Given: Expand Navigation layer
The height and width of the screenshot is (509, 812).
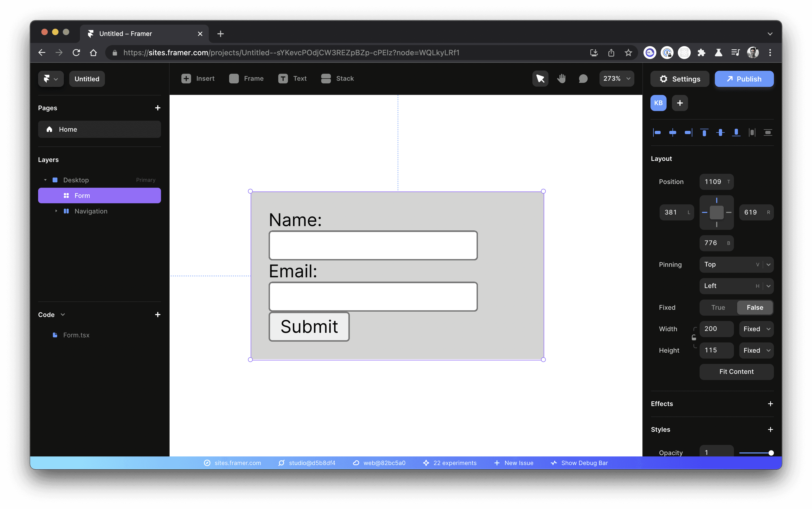Looking at the screenshot, I should (56, 211).
